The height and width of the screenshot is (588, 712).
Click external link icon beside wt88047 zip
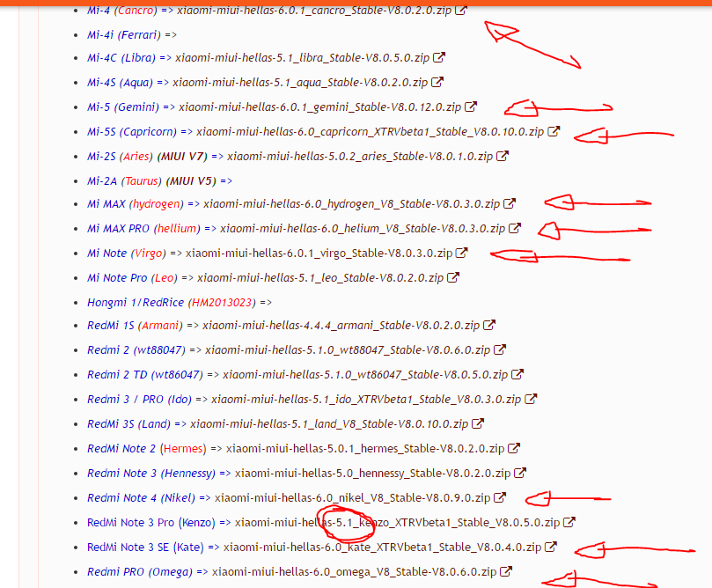[x=500, y=349]
